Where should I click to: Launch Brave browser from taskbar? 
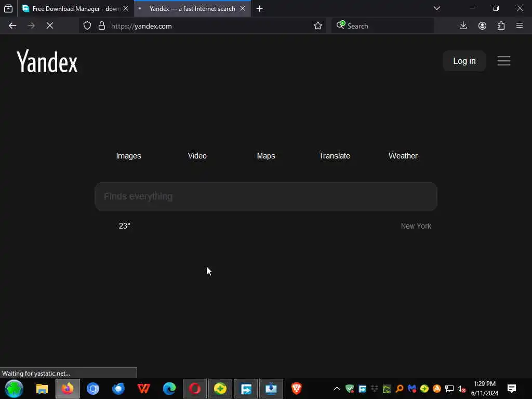point(297,389)
